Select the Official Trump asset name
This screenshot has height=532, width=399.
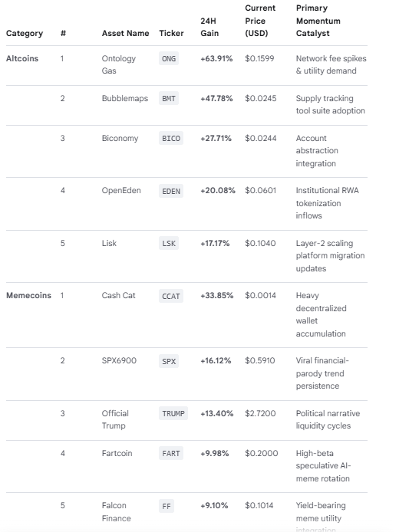click(x=115, y=419)
